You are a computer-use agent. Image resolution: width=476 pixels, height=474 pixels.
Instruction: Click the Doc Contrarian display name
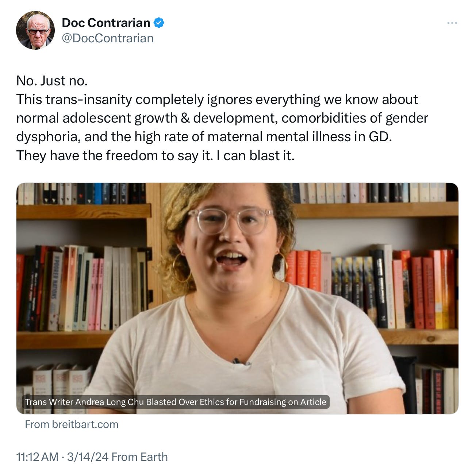click(106, 23)
